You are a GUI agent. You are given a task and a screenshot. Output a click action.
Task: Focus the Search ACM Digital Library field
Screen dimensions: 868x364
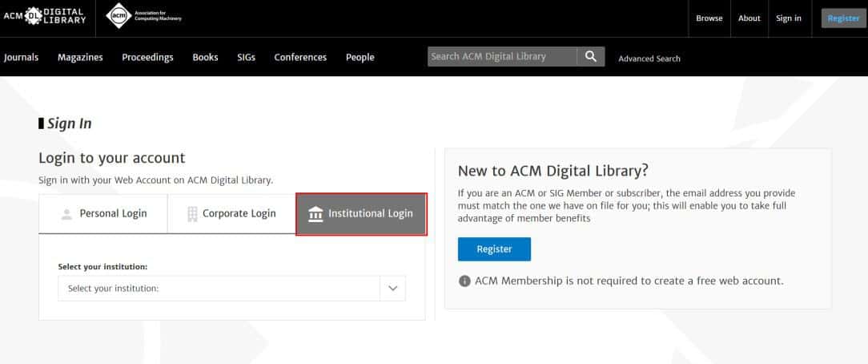(x=501, y=57)
